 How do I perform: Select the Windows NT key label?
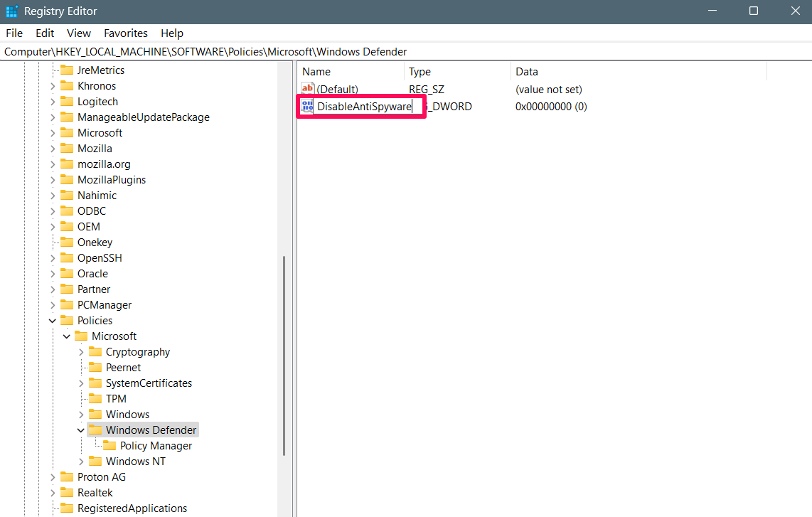(136, 461)
